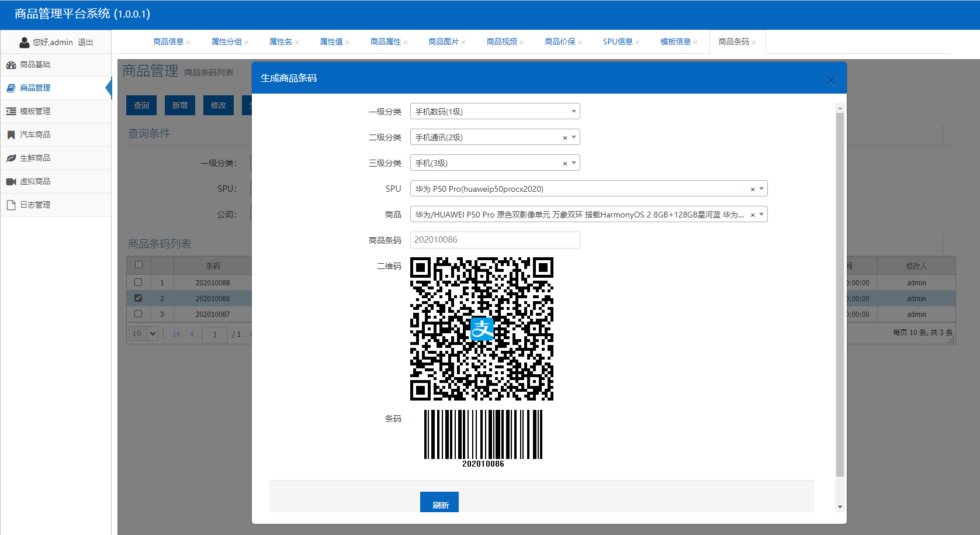Viewport: 980px width, 535px height.
Task: Uncheck the row with barcode 202010086
Action: [138, 298]
